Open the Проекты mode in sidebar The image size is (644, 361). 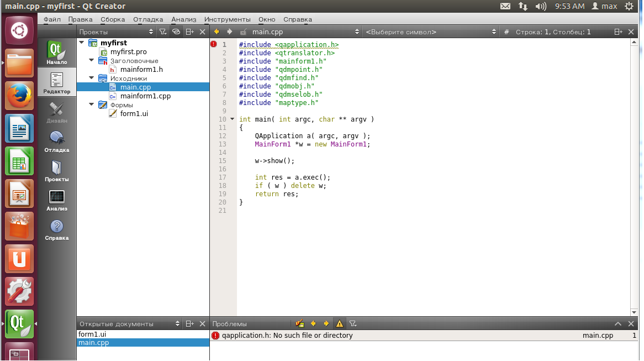pos(57,171)
